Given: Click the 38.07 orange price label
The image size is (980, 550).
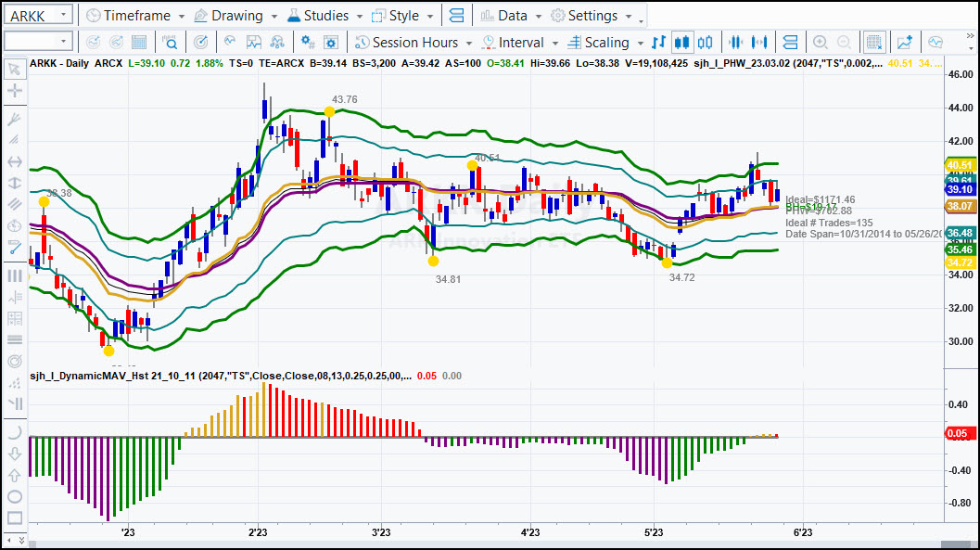Looking at the screenshot, I should point(960,206).
